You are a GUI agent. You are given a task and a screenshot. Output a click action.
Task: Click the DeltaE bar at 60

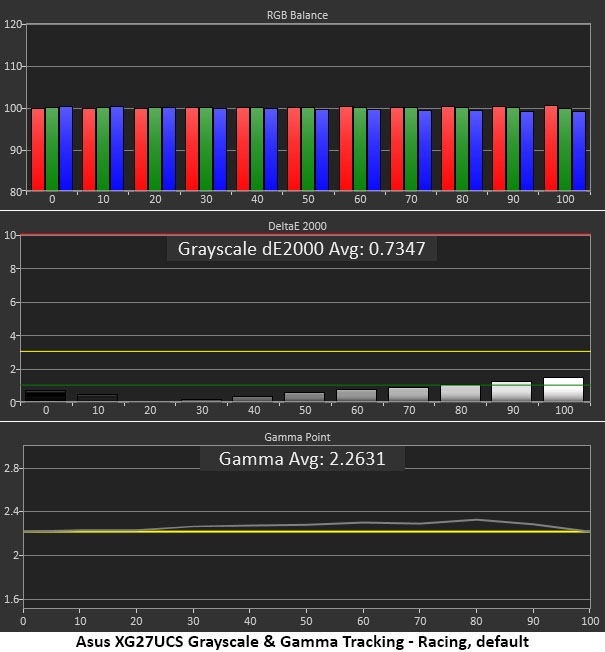(356, 395)
